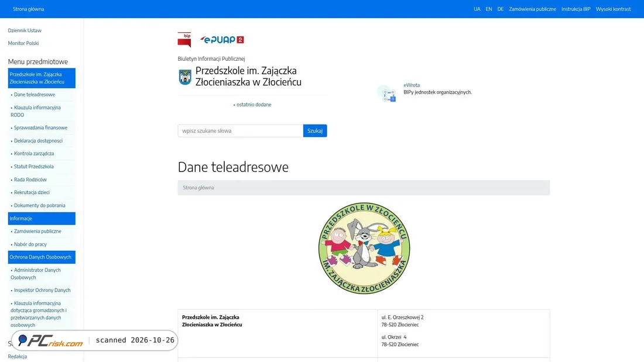Screen dimensions: 644x362
Task: Open the ePUAP 2 logo link
Action: click(x=222, y=40)
